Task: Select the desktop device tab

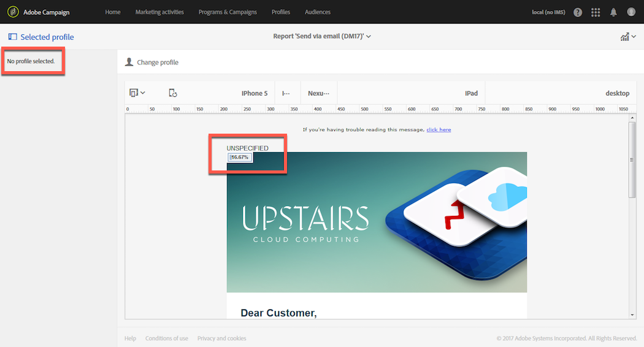Action: [x=617, y=93]
